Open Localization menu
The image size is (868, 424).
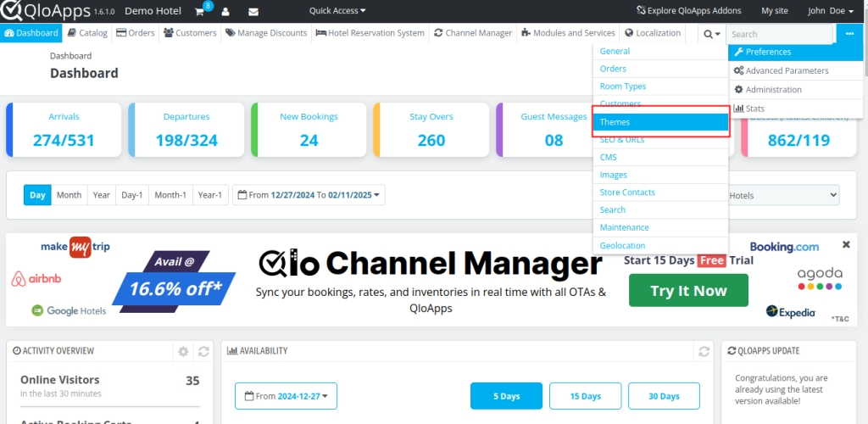pyautogui.click(x=653, y=33)
